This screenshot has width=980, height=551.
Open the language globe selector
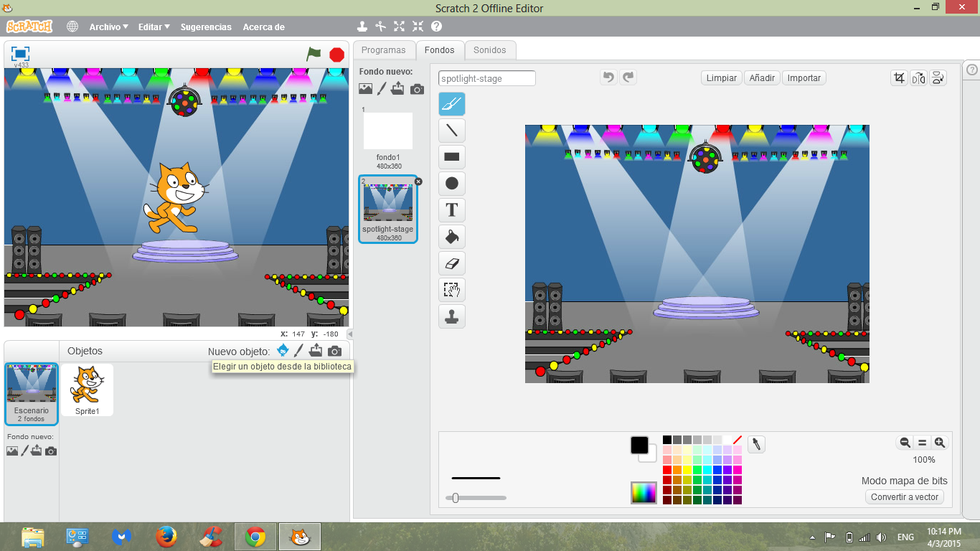click(72, 27)
